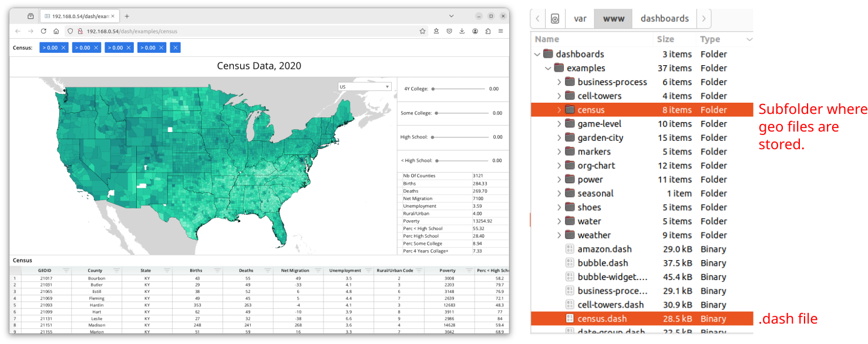Sort files by Size column header
The height and width of the screenshot is (344, 868).
(x=665, y=39)
